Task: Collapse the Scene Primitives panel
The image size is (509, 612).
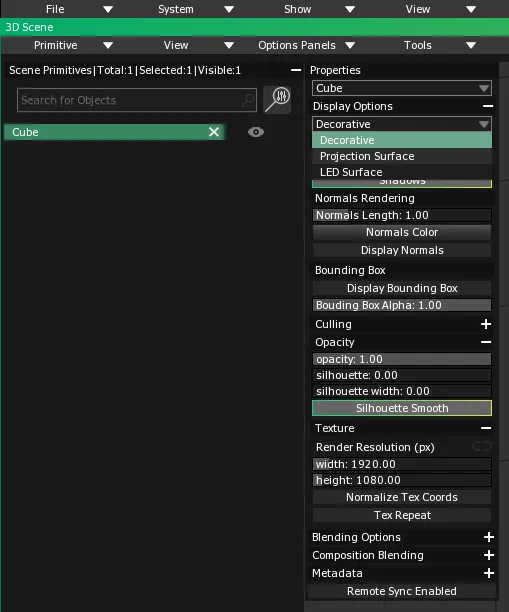Action: [x=296, y=70]
